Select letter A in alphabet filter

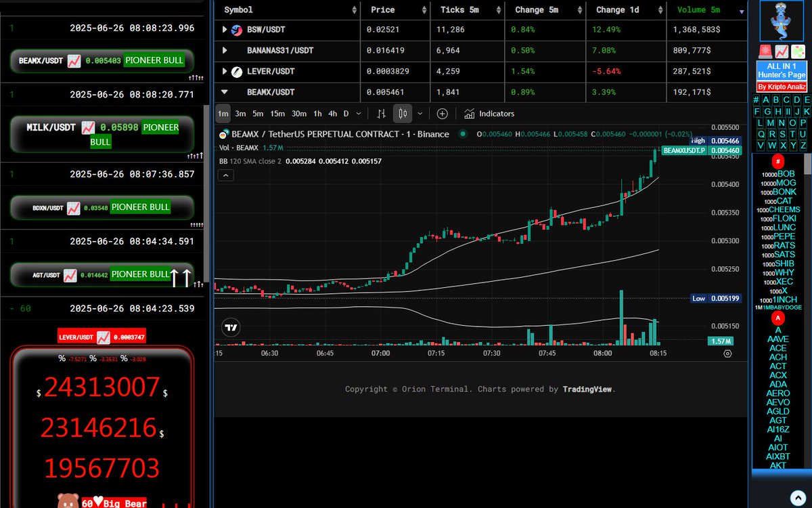[766, 100]
